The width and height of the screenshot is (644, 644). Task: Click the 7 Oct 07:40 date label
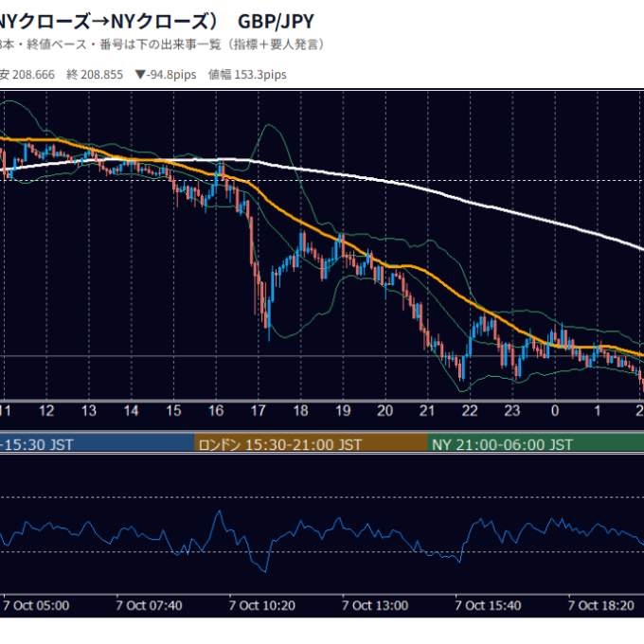pos(149,605)
